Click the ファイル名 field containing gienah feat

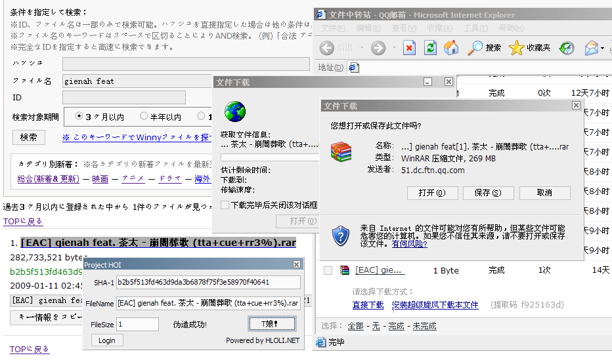(x=137, y=81)
